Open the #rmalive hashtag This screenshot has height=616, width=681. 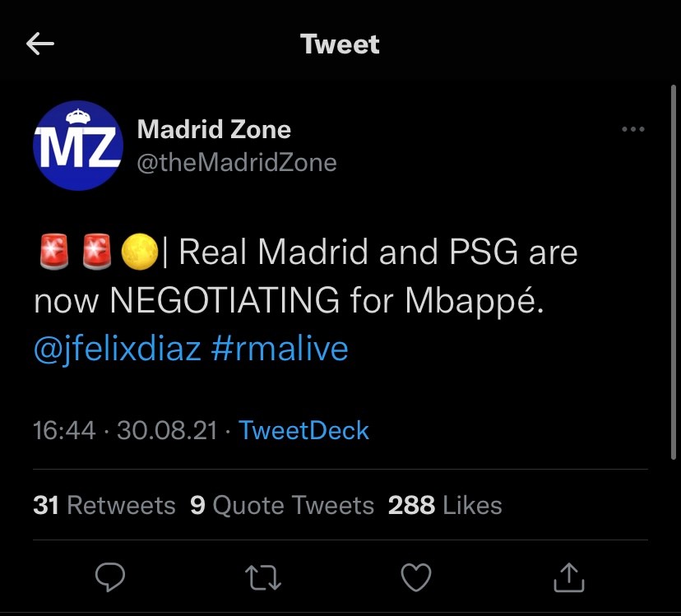[280, 349]
